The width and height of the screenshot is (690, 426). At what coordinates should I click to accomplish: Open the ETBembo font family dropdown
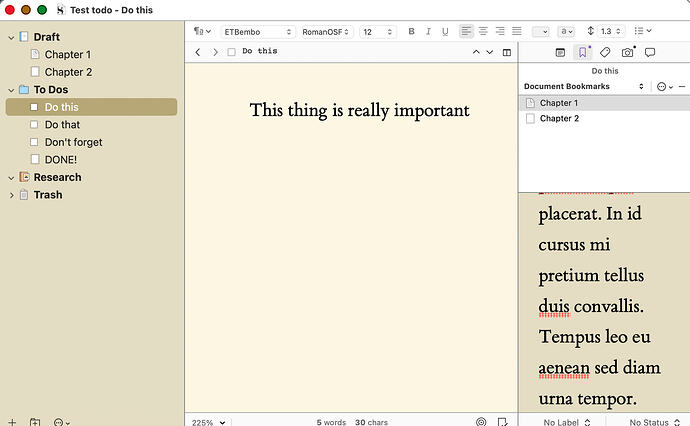click(257, 32)
